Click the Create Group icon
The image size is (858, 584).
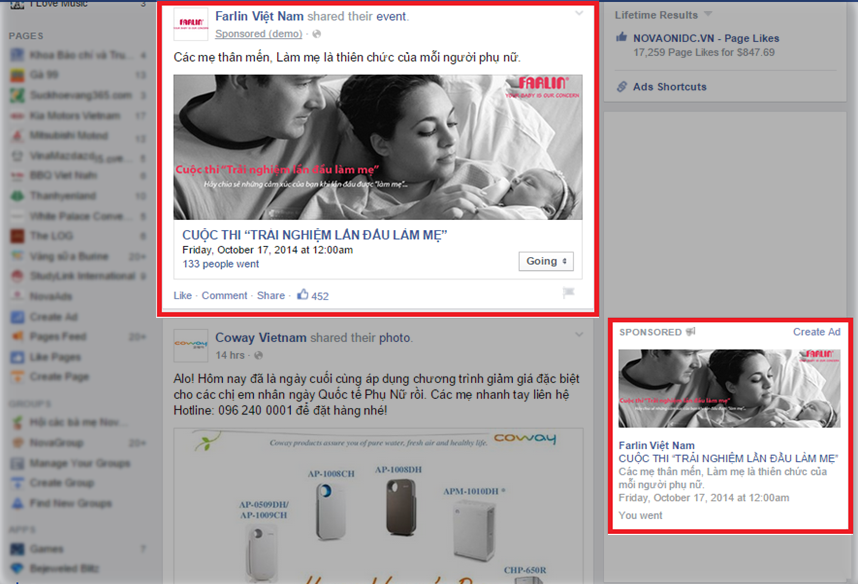coord(18,483)
